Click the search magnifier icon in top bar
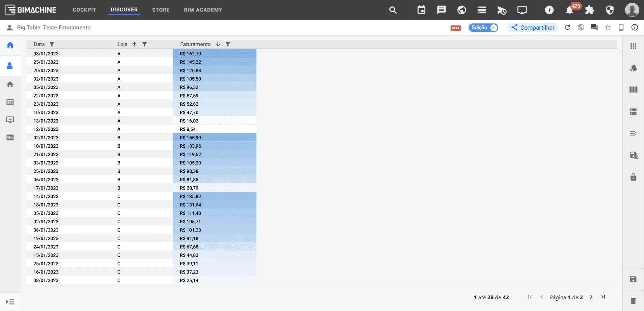 point(393,10)
